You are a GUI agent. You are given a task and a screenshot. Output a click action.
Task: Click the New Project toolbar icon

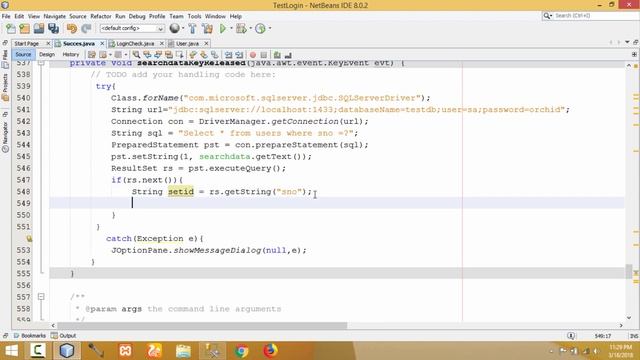point(25,29)
